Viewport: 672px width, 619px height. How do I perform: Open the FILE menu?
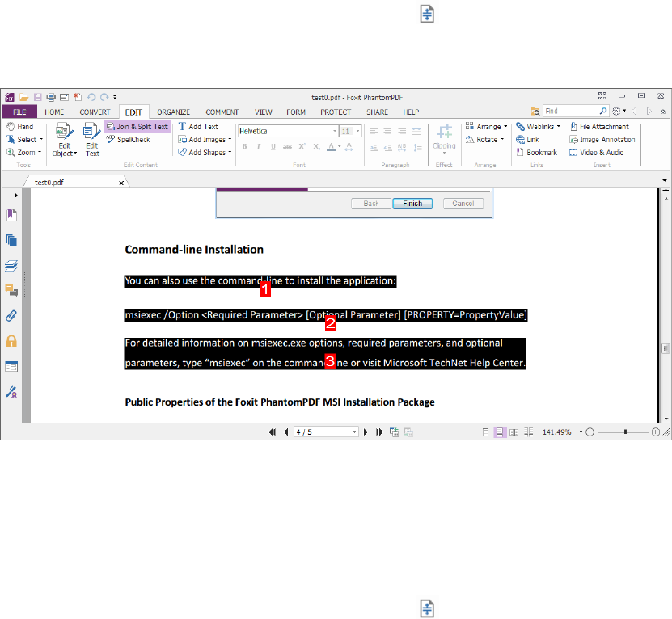tap(19, 112)
